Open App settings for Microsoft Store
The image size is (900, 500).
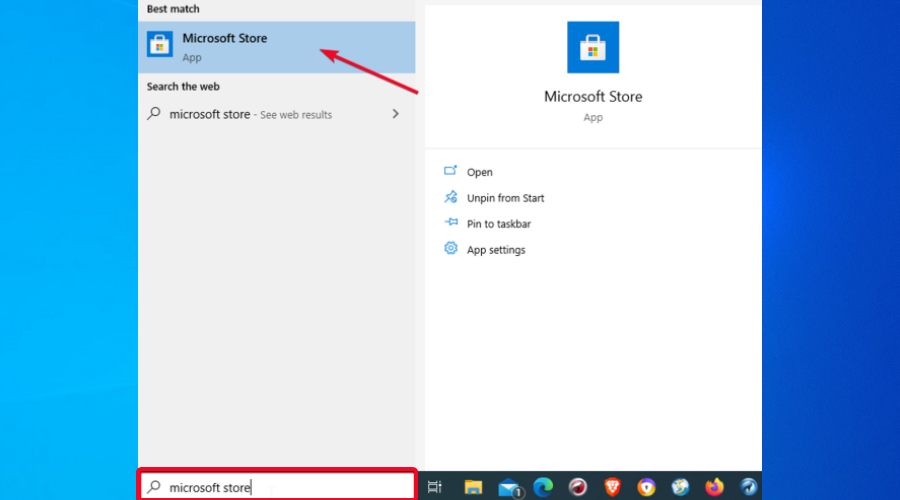pyautogui.click(x=496, y=250)
